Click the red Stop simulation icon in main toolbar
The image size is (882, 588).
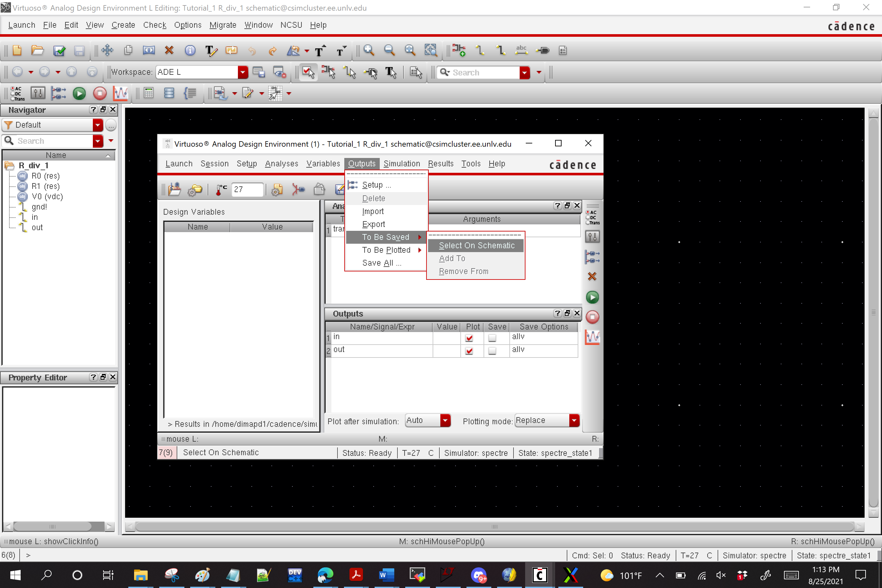(99, 93)
